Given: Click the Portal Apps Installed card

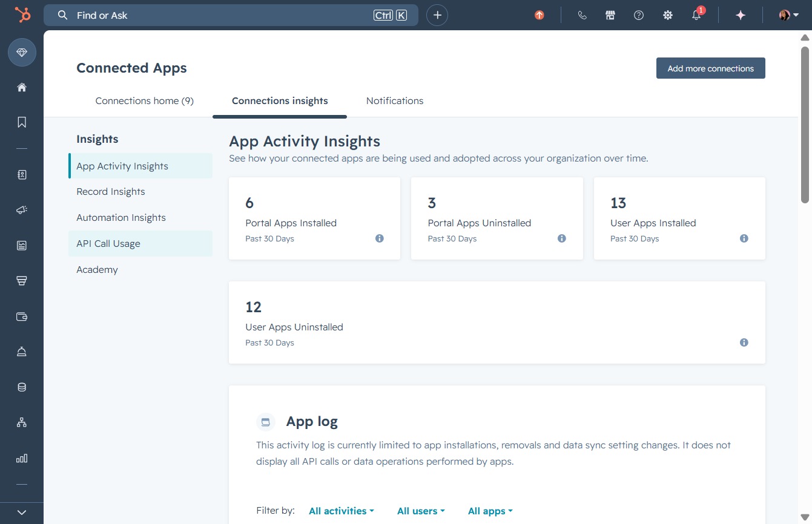Looking at the screenshot, I should click(x=314, y=218).
